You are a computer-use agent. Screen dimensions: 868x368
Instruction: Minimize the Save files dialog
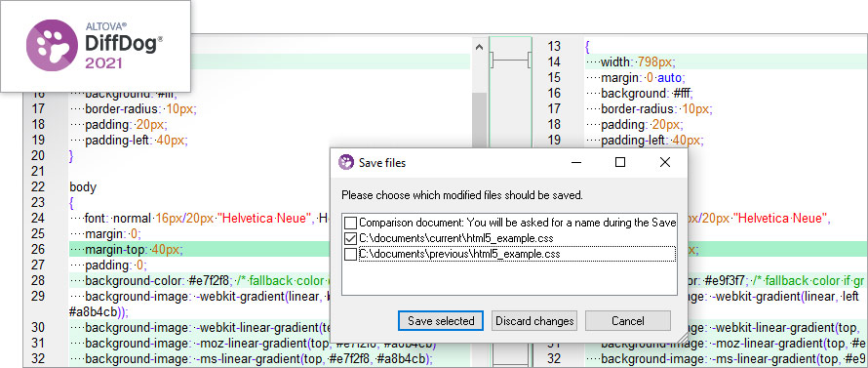(576, 162)
